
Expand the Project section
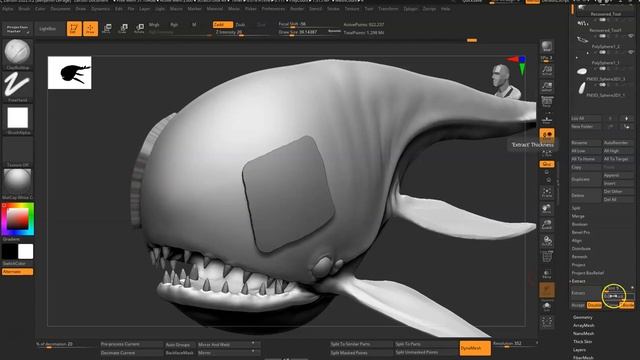[578, 265]
